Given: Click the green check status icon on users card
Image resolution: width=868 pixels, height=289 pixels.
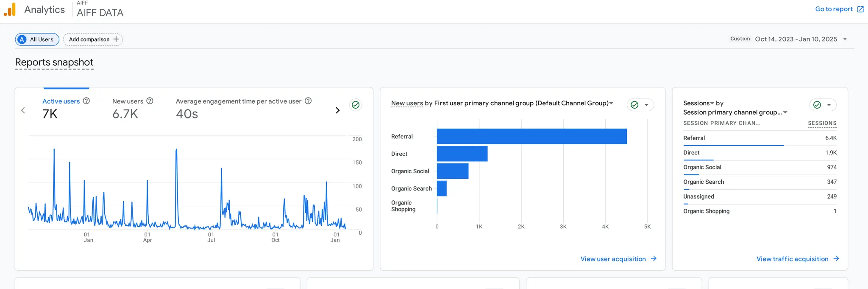Looking at the screenshot, I should point(356,105).
